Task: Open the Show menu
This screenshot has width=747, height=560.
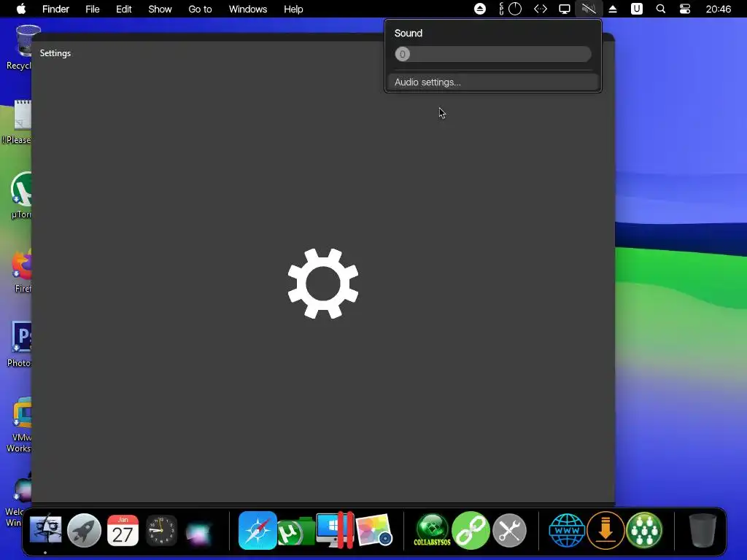Action: [160, 9]
